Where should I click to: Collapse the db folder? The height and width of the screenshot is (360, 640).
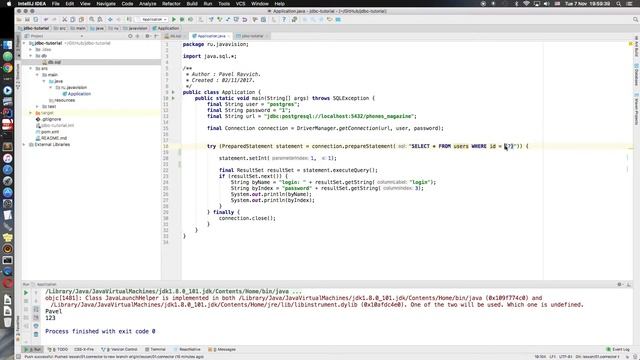31,56
